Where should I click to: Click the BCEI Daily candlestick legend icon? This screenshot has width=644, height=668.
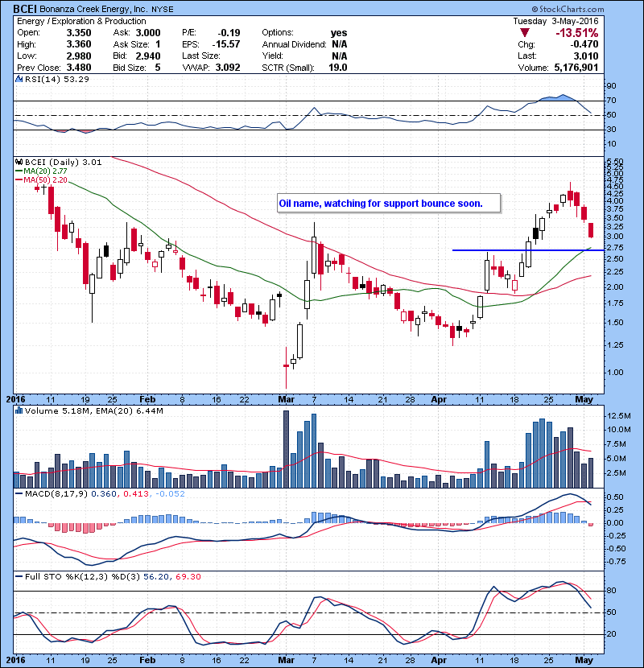point(19,162)
